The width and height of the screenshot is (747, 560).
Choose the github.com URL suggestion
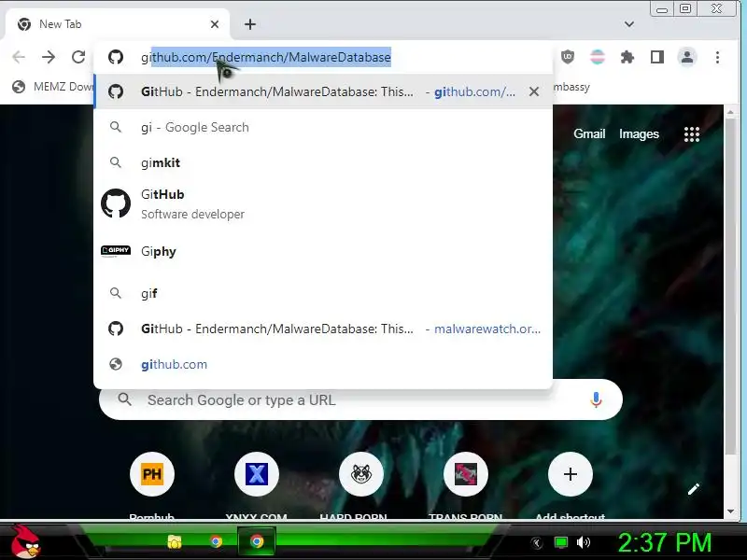click(x=323, y=364)
